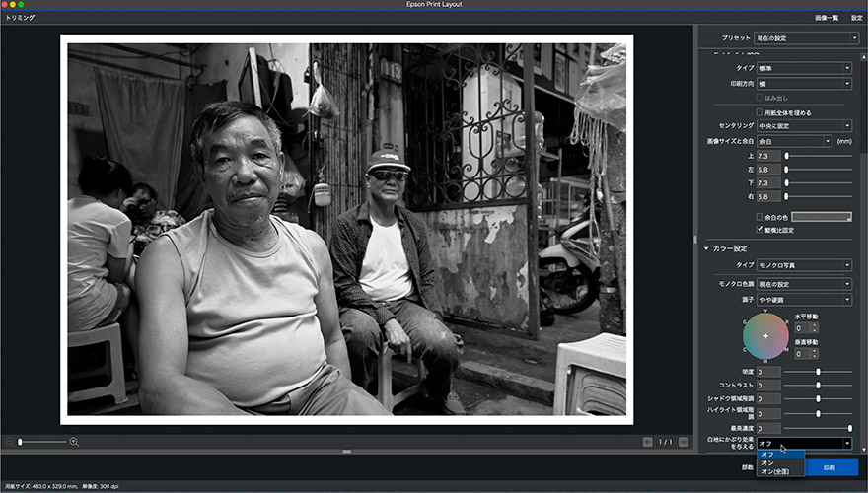Go to the next page arrow
This screenshot has height=493, width=868.
(x=685, y=442)
